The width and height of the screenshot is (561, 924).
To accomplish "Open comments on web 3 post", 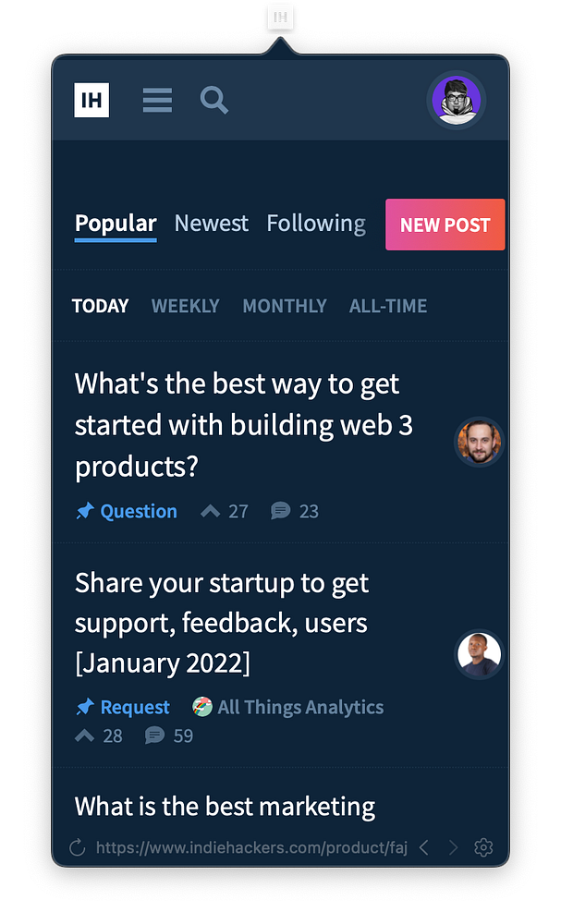I will point(281,511).
